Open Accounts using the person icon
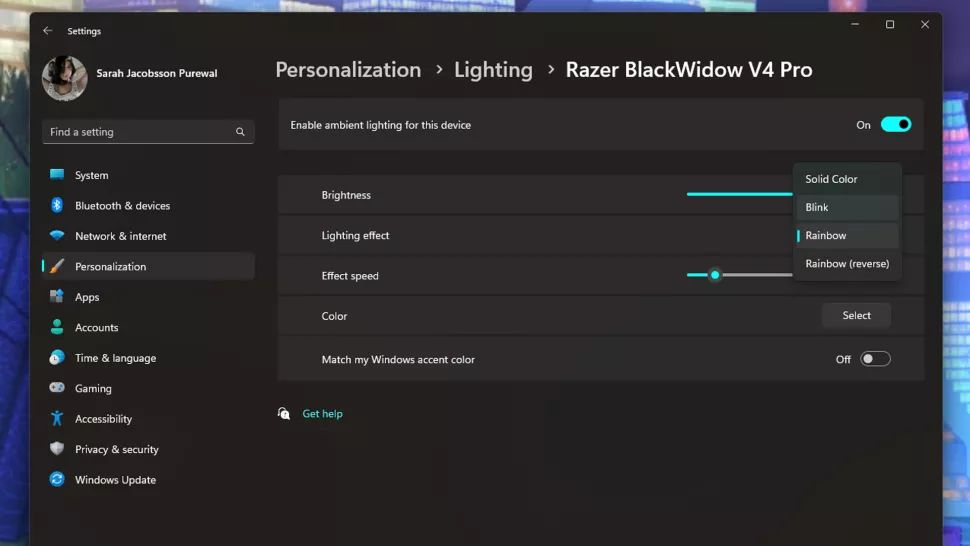This screenshot has height=546, width=970. pyautogui.click(x=57, y=328)
